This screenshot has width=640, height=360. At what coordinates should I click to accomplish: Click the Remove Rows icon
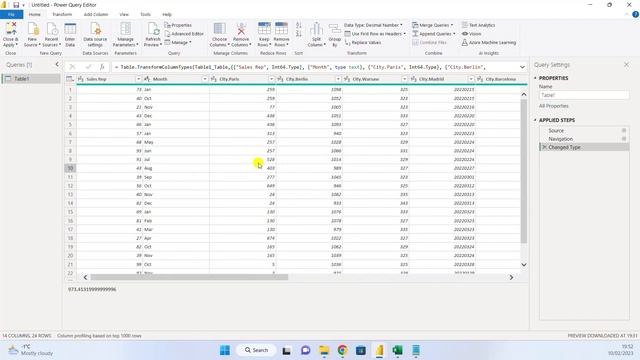(x=281, y=29)
